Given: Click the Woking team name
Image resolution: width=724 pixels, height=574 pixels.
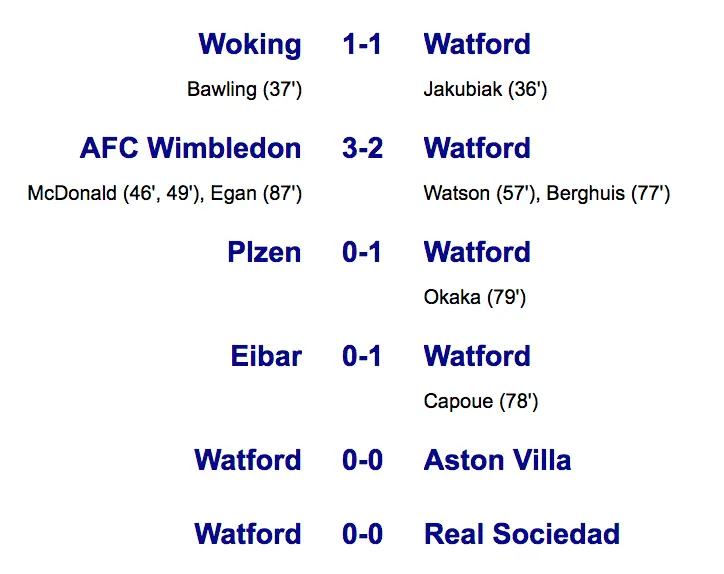Looking at the screenshot, I should coord(249,45).
